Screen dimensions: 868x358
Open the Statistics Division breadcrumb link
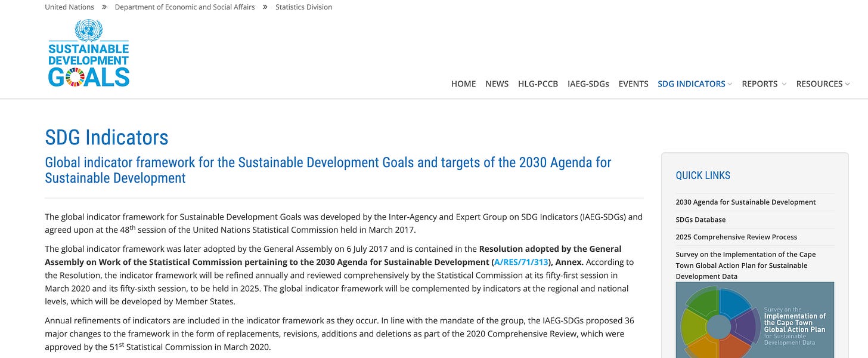tap(304, 7)
